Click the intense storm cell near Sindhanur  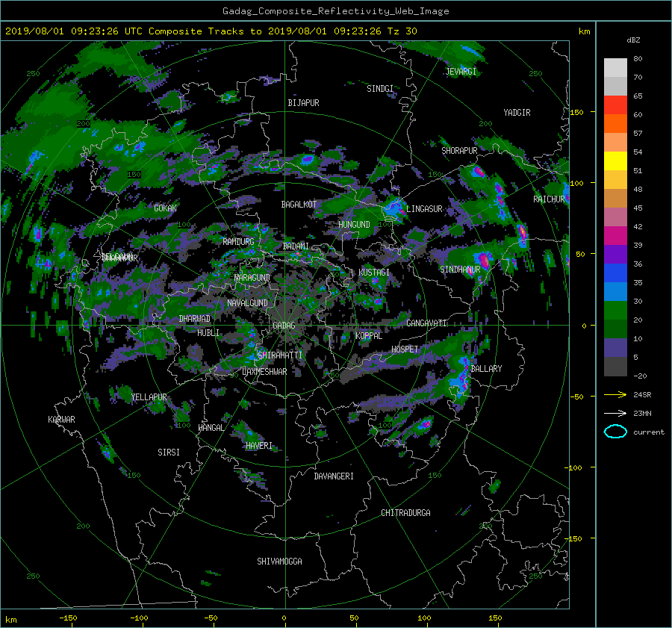484,261
